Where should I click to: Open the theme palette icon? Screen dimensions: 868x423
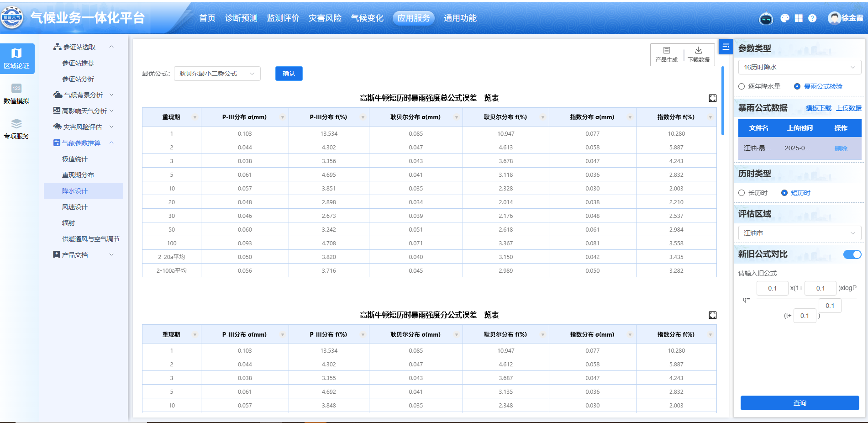785,18
